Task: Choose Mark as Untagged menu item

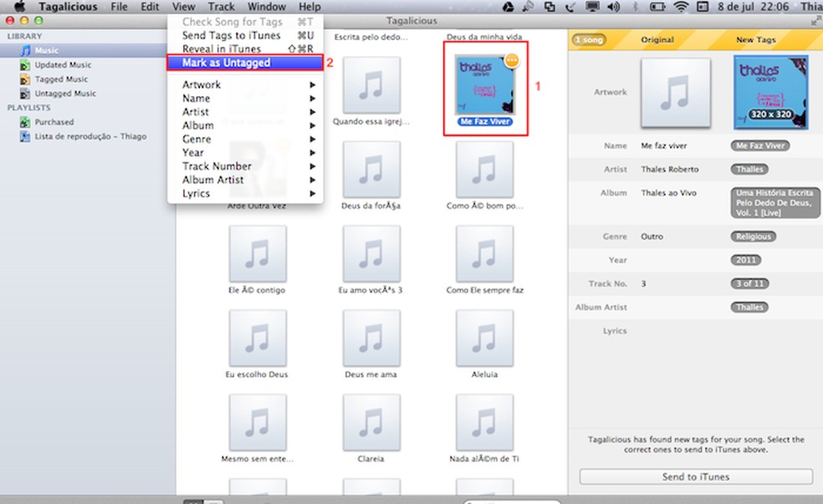Action: point(244,63)
